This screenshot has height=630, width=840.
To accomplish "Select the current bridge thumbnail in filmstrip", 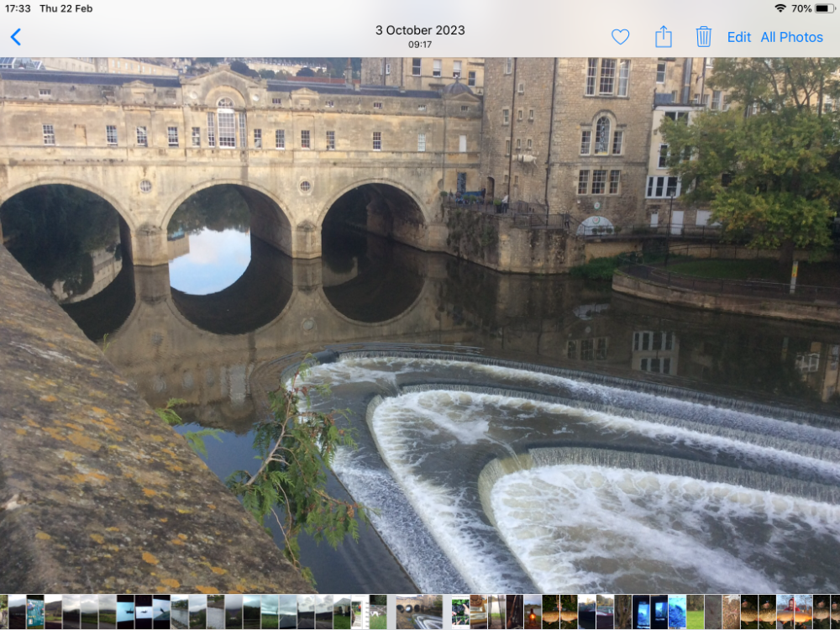I will (x=419, y=612).
